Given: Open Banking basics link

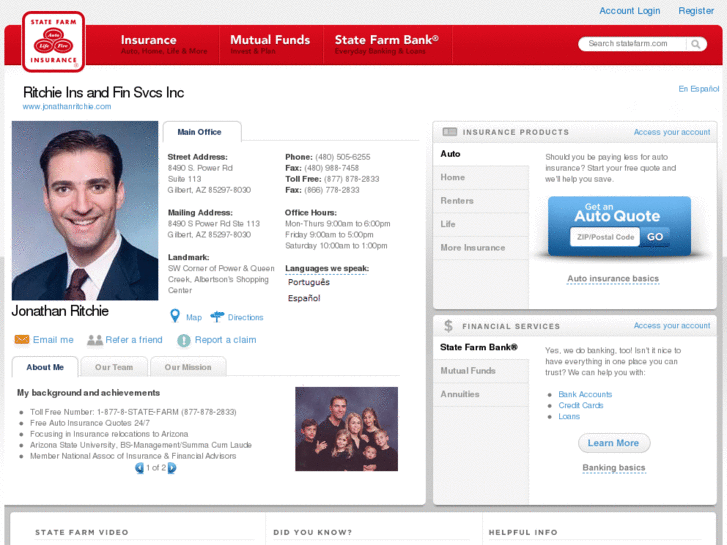Looking at the screenshot, I should 613,468.
